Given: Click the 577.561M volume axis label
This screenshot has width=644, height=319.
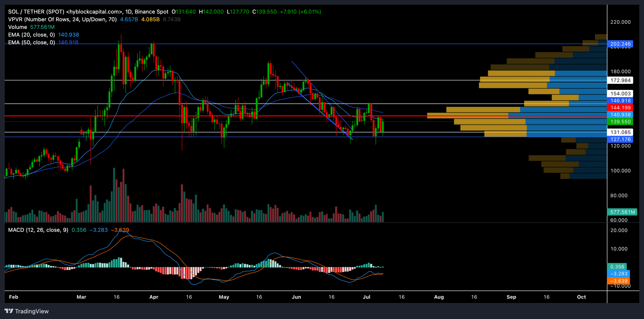Looking at the screenshot, I should 622,212.
